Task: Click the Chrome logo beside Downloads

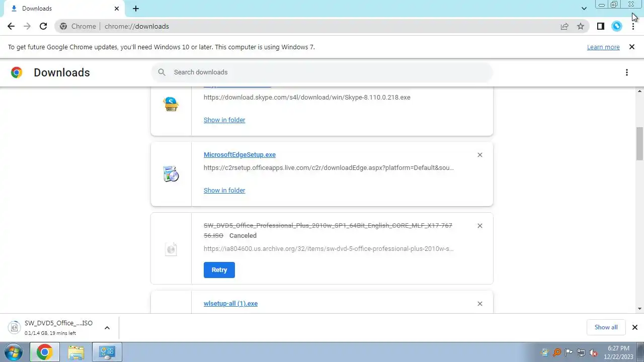Action: coord(17,72)
